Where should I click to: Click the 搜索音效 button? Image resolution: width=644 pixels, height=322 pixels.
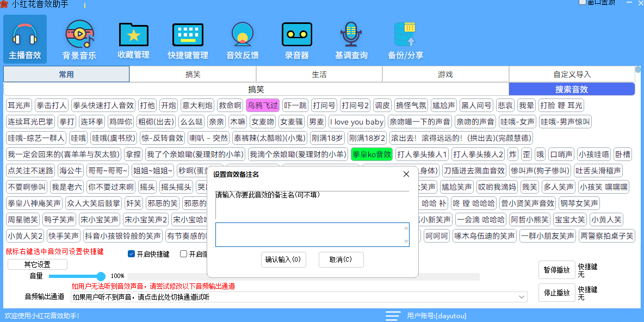tap(571, 89)
